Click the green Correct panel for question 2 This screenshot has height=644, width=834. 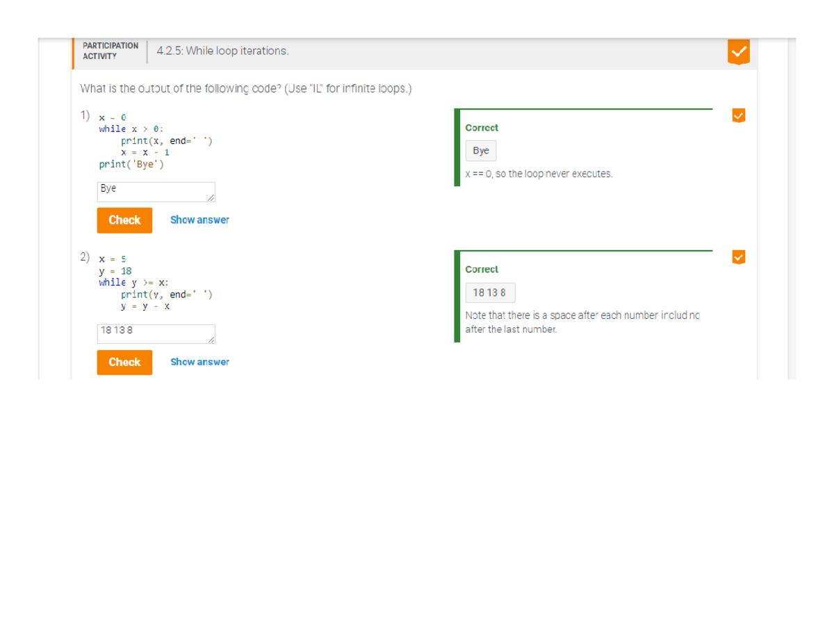click(584, 292)
